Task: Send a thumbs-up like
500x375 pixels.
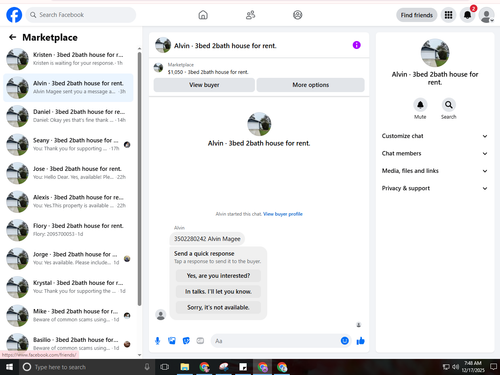Action: click(360, 341)
